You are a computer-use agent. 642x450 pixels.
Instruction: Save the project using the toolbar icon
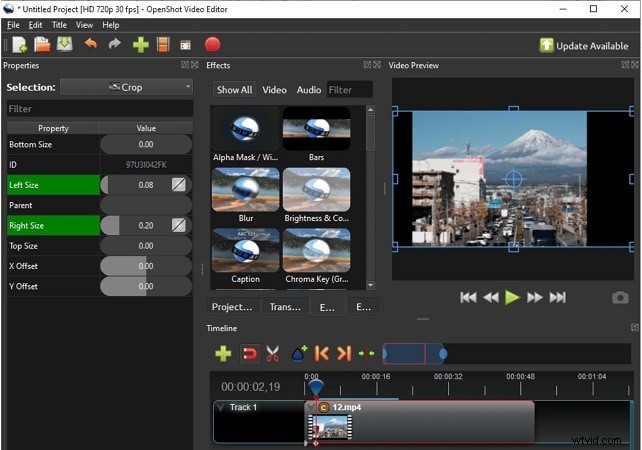pyautogui.click(x=65, y=44)
